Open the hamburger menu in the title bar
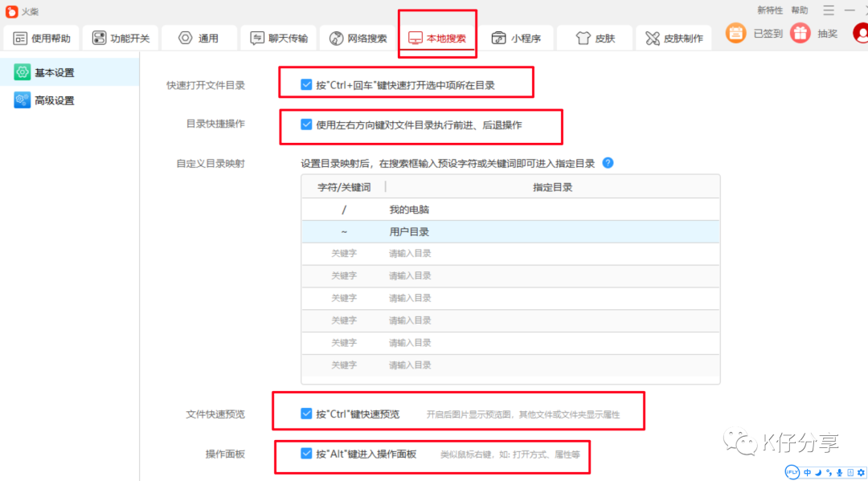This screenshot has height=481, width=868. click(829, 10)
